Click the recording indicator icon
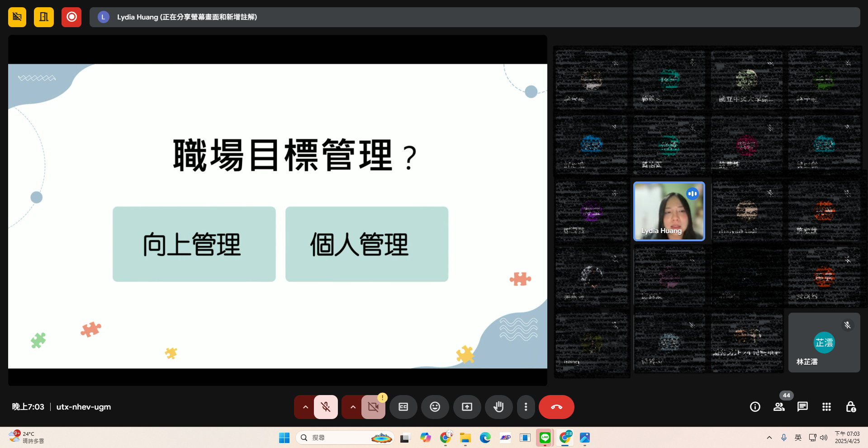The height and width of the screenshot is (448, 868). point(71,17)
